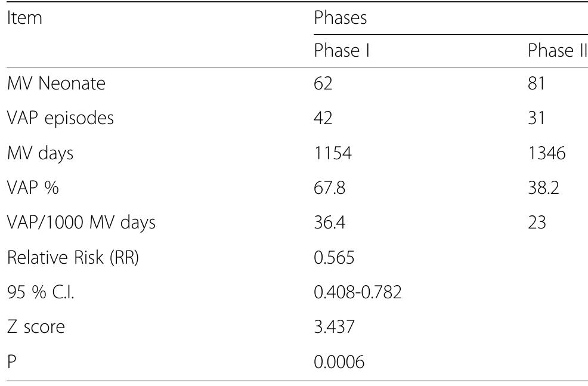
Task: Click the Relative Risk value 0.565
Action: pyautogui.click(x=334, y=258)
